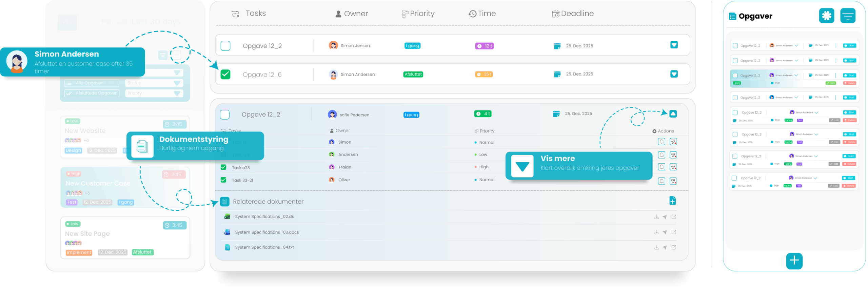
Task: Open owner chevron in highlighted mobile task row
Action: tap(796, 75)
